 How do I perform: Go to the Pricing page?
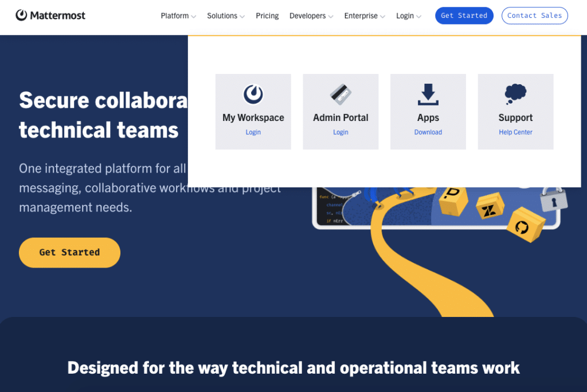[267, 16]
